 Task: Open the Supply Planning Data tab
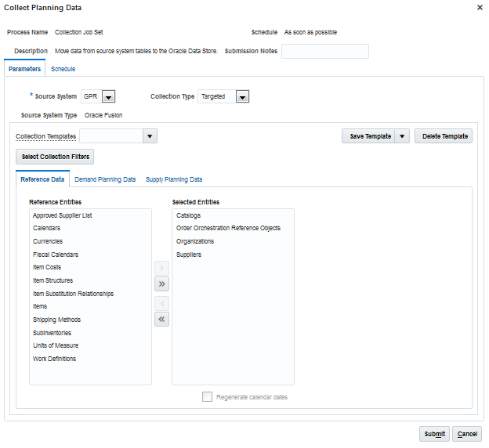[x=174, y=179]
